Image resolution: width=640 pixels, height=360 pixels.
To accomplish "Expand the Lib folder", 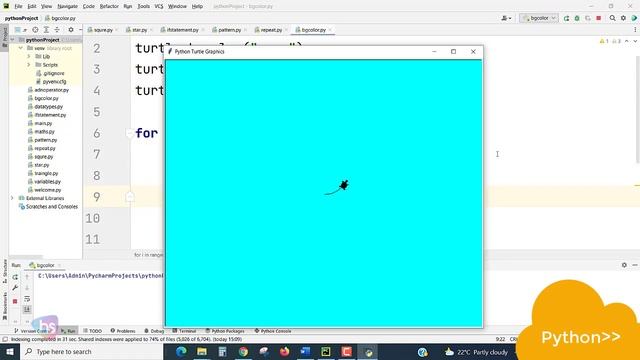I will (x=29, y=56).
